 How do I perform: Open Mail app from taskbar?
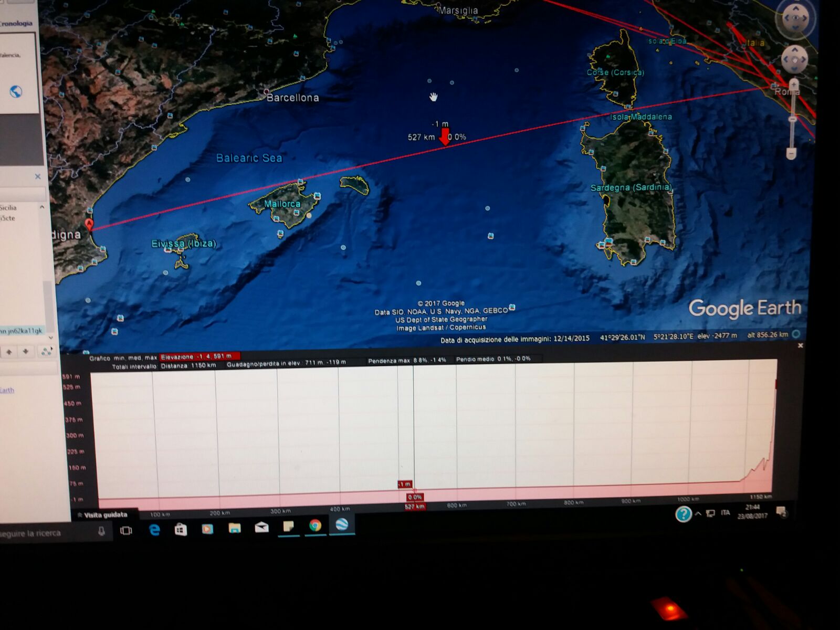coord(261,527)
